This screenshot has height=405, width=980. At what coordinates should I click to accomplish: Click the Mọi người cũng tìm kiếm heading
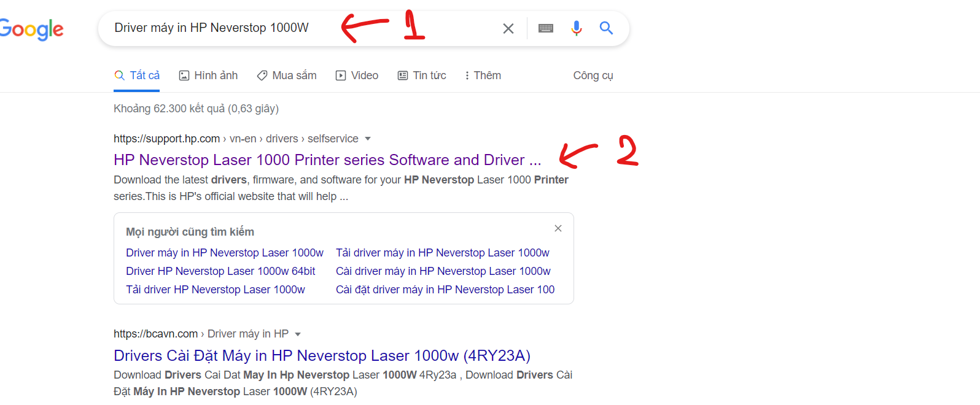(x=190, y=232)
